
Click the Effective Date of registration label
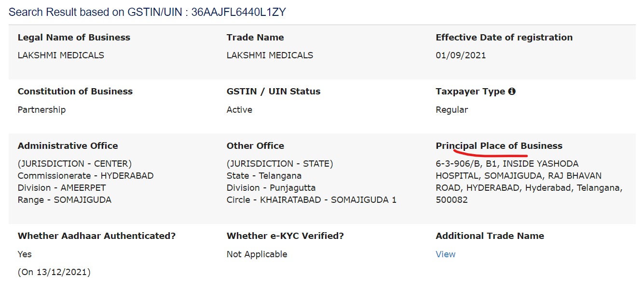coord(504,38)
